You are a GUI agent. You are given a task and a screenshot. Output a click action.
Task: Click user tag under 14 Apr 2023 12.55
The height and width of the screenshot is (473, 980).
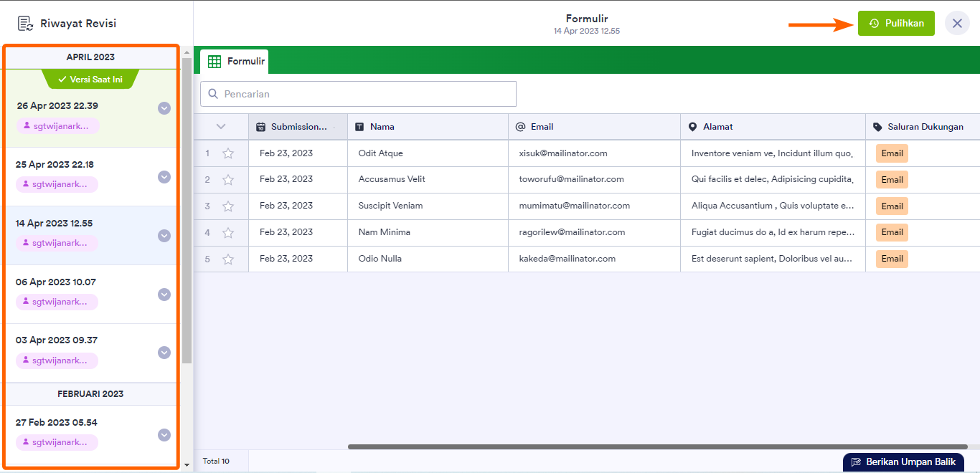click(x=57, y=244)
